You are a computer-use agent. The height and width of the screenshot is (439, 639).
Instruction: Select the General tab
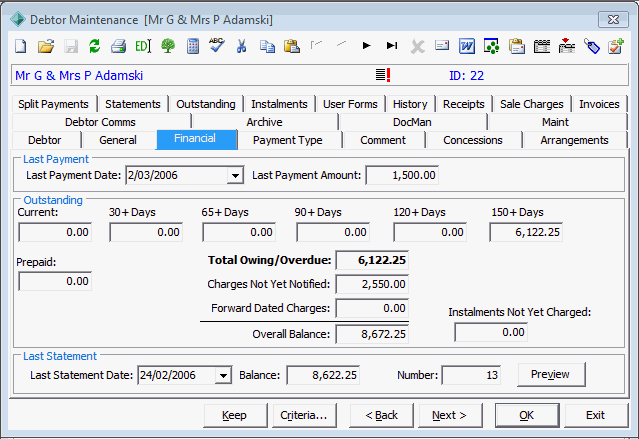pos(118,140)
